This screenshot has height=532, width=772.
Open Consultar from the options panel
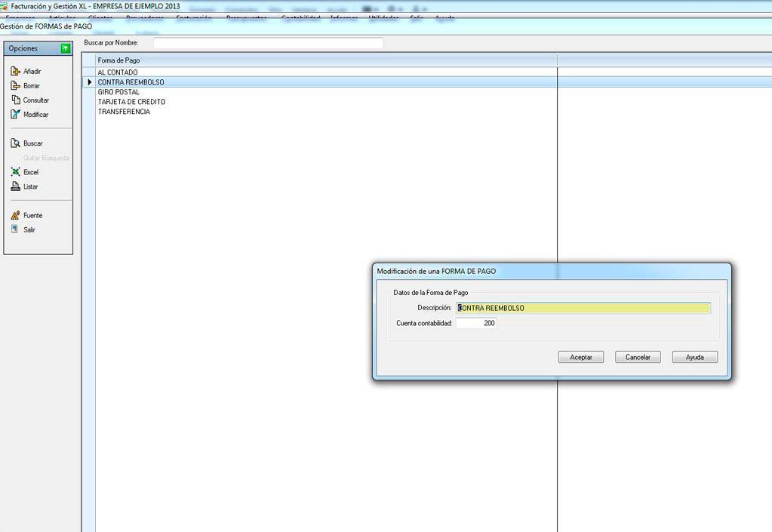15,100
